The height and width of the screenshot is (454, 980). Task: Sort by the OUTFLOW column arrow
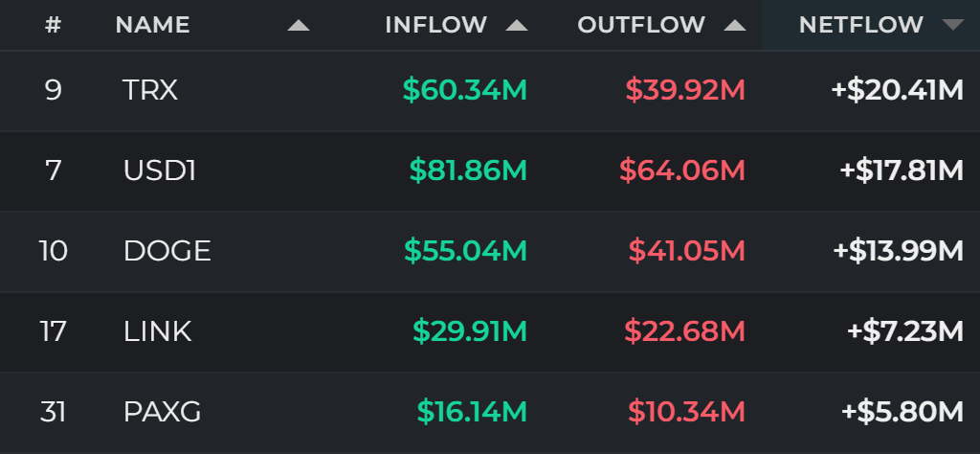tap(735, 26)
